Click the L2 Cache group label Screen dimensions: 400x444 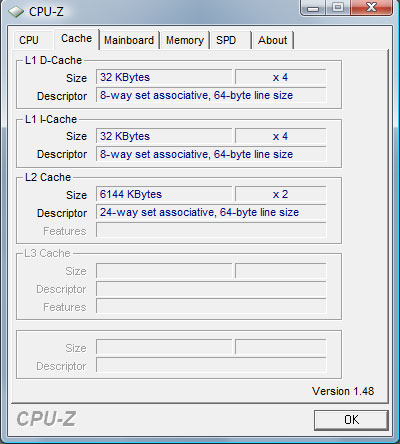pos(48,177)
